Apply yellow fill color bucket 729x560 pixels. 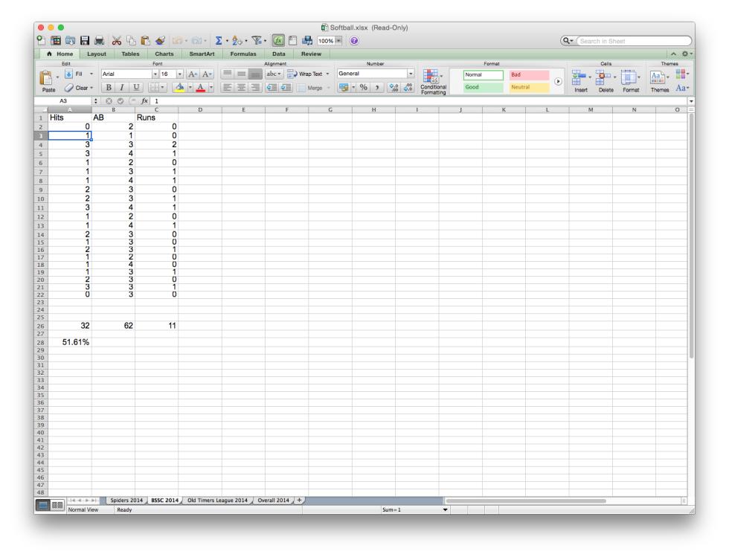(x=179, y=87)
